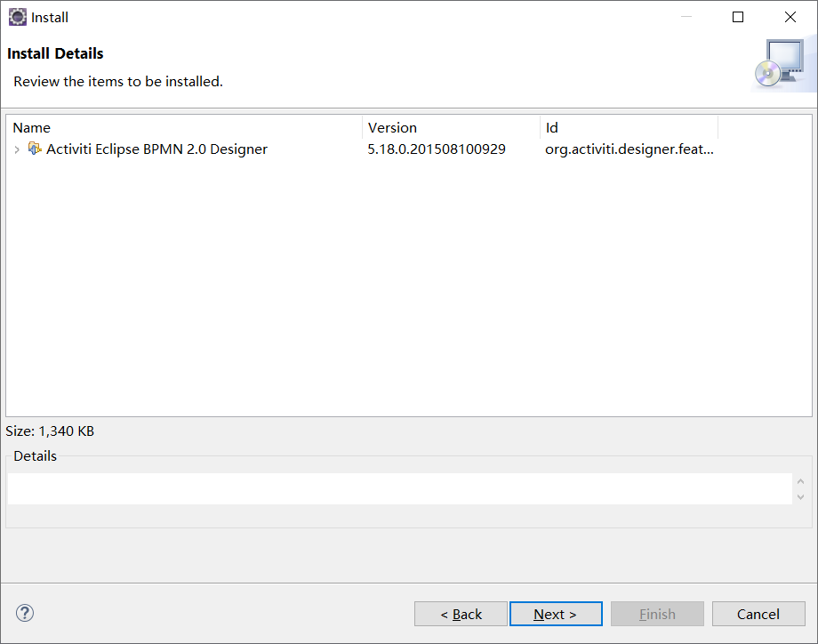This screenshot has width=818, height=644.
Task: Click version 5.18.0.201508100929 cell
Action: [437, 149]
